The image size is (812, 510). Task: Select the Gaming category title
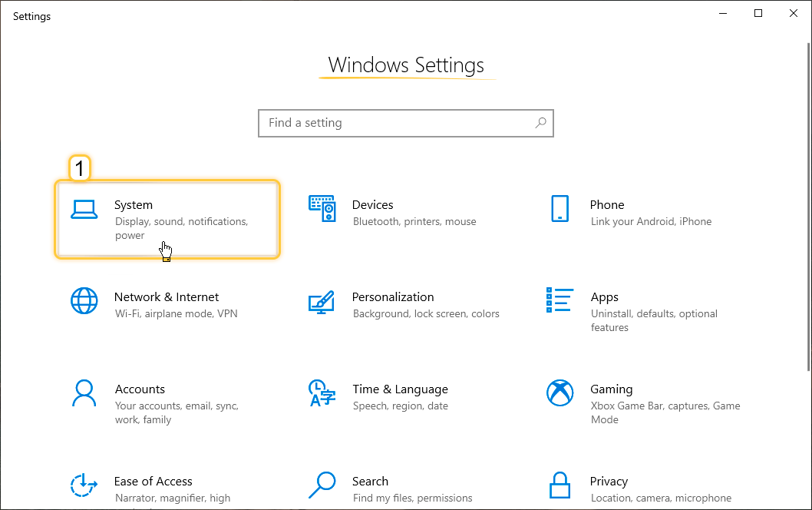[611, 389]
